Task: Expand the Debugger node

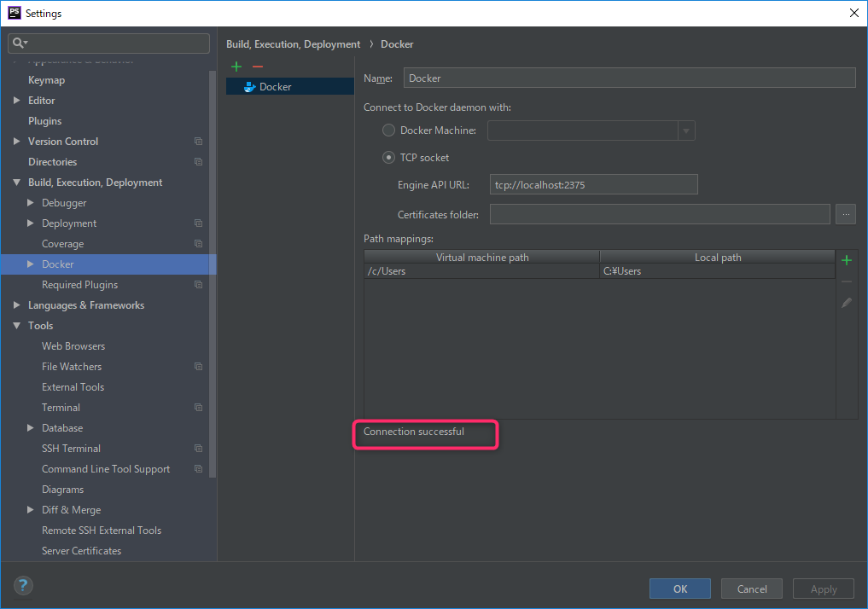Action: (x=31, y=202)
